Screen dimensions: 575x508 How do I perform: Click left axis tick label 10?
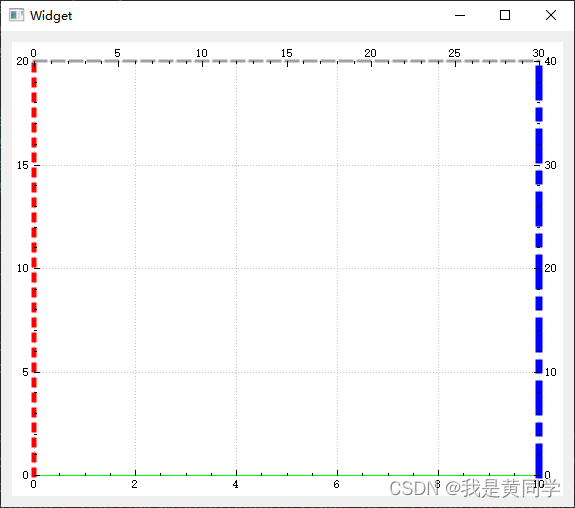point(22,268)
